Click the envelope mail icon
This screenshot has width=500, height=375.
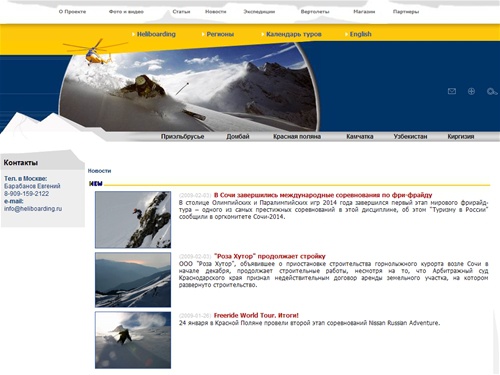(x=452, y=91)
